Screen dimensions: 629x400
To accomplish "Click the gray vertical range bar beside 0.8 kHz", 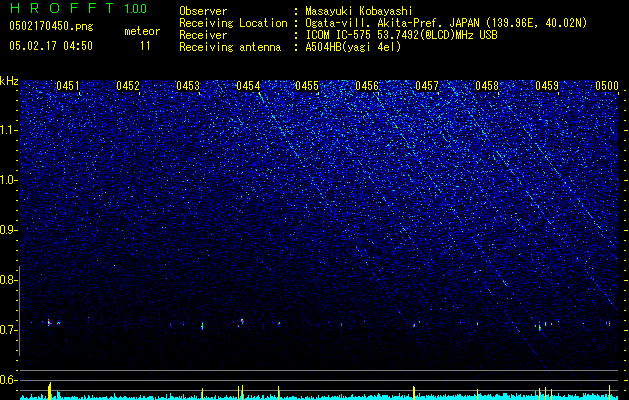I will tap(19, 311).
